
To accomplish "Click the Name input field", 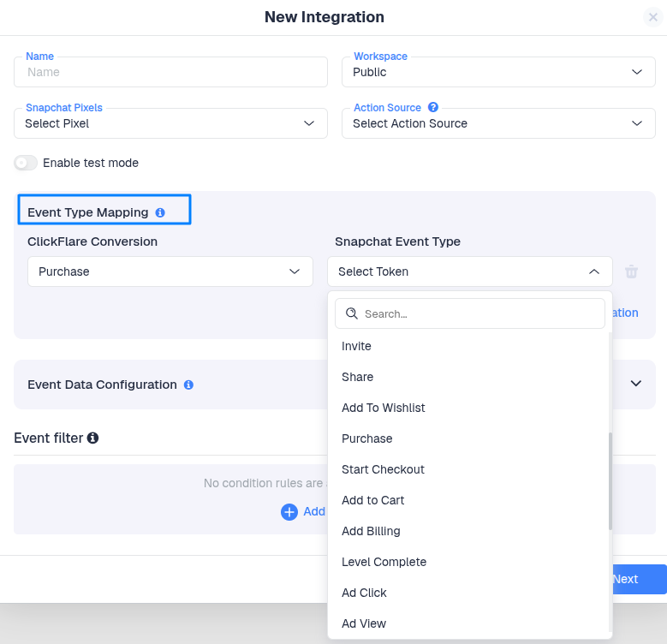I will (170, 72).
